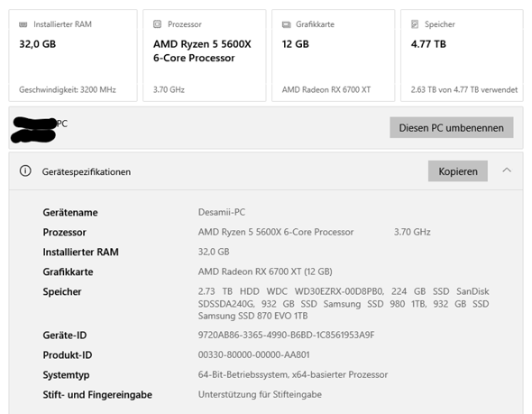Click the Grafikkarte icon
This screenshot has height=414, width=532.
pyautogui.click(x=287, y=24)
